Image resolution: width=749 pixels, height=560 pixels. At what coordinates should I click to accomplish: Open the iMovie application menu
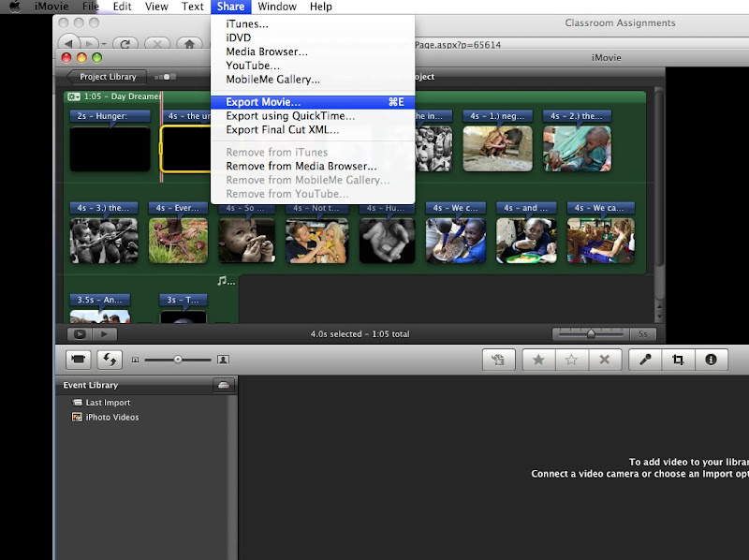click(x=51, y=7)
